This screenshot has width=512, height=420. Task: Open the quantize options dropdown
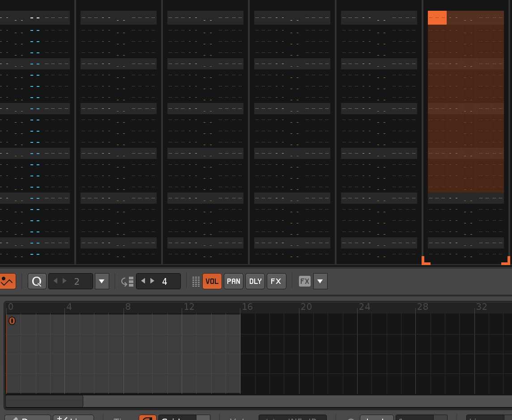(x=102, y=281)
